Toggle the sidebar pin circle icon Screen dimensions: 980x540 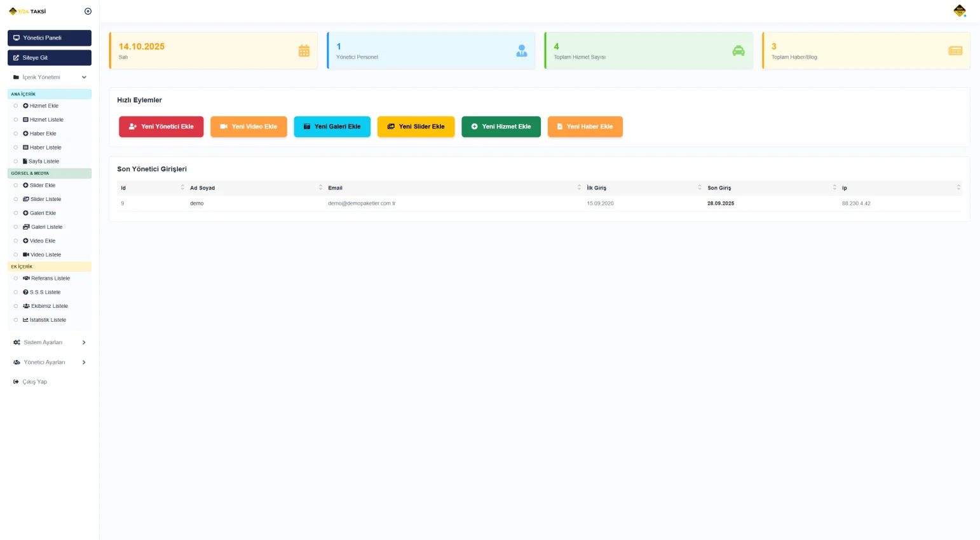88,11
